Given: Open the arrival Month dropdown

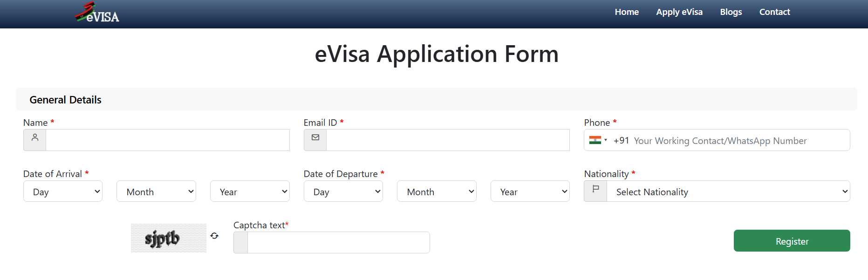Looking at the screenshot, I should pyautogui.click(x=156, y=191).
